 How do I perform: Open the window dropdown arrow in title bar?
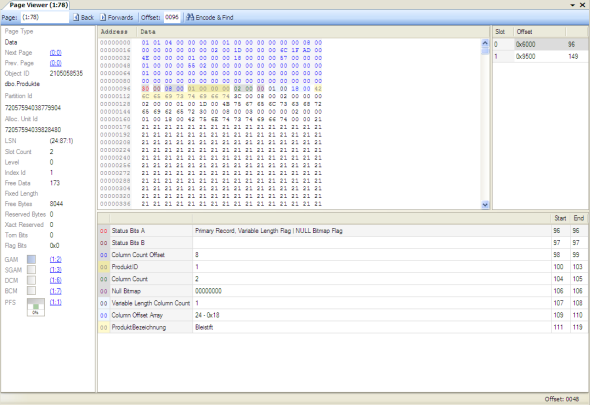coord(572,5)
